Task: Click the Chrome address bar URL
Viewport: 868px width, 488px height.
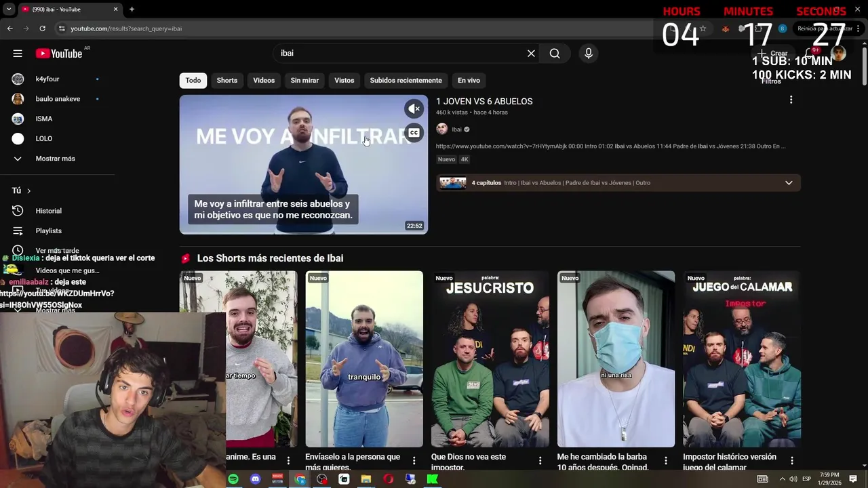Action: click(x=126, y=28)
